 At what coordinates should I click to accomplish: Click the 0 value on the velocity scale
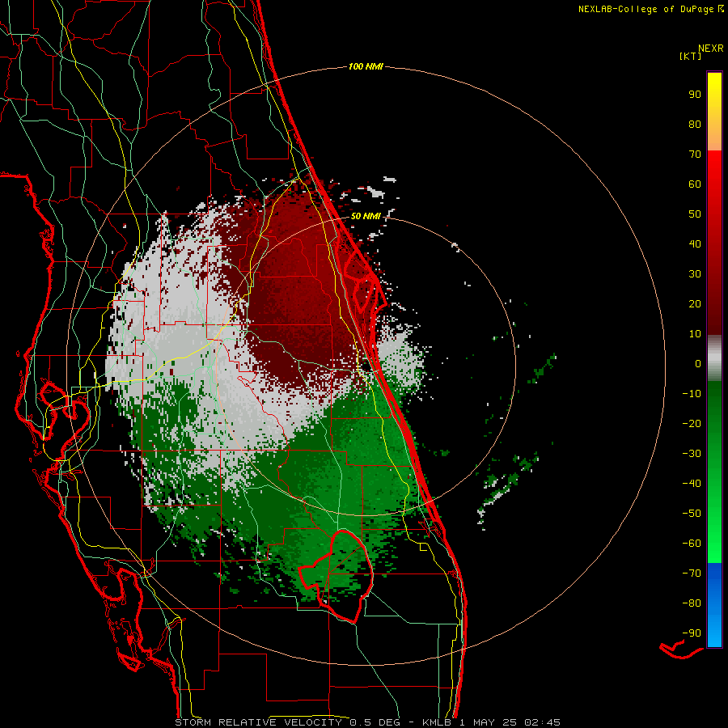698,364
